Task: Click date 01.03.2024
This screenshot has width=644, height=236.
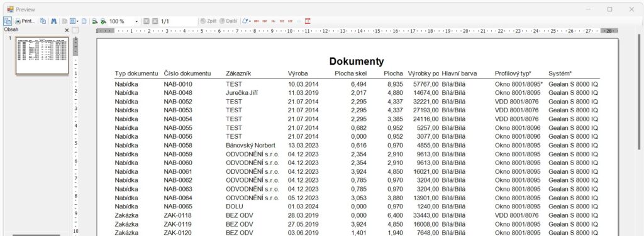Action: coord(303,206)
